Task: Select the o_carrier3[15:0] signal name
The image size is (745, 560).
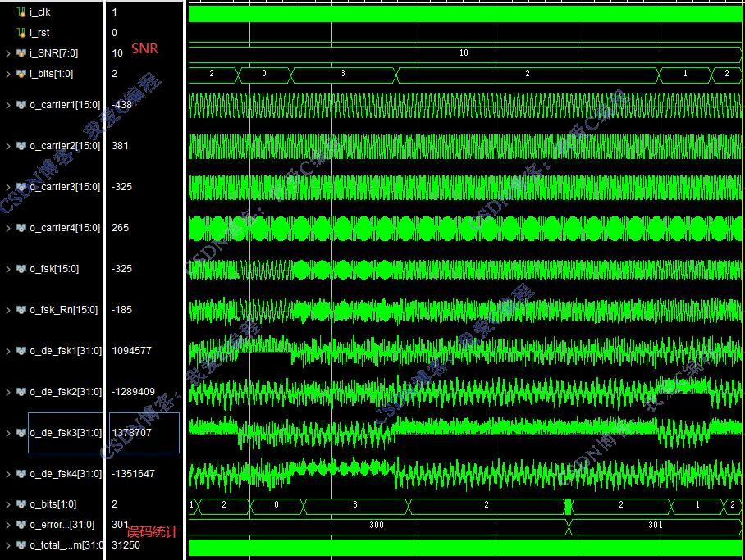Action: [65, 187]
